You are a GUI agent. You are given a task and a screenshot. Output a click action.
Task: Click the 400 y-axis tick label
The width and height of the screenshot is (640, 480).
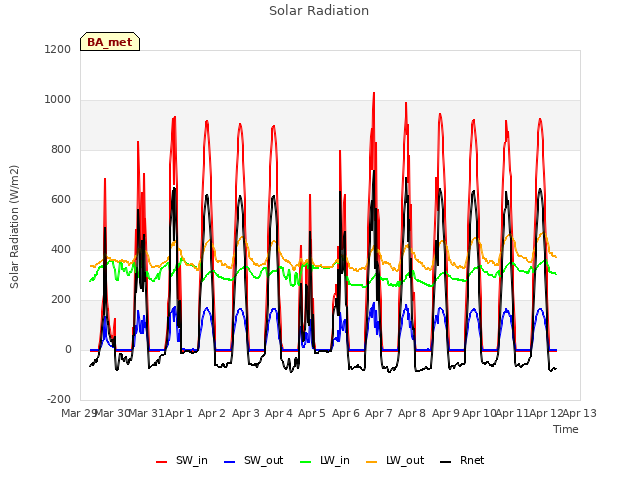[x=61, y=249]
